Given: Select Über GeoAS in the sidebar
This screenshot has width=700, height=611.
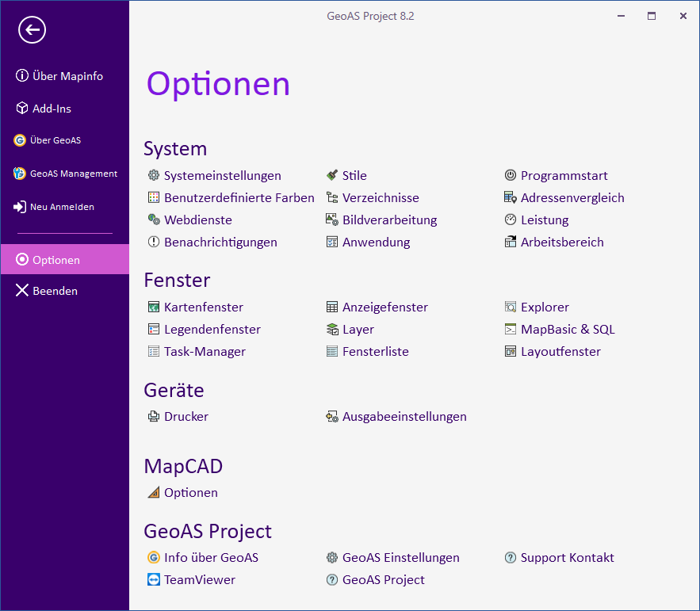Looking at the screenshot, I should pyautogui.click(x=65, y=140).
